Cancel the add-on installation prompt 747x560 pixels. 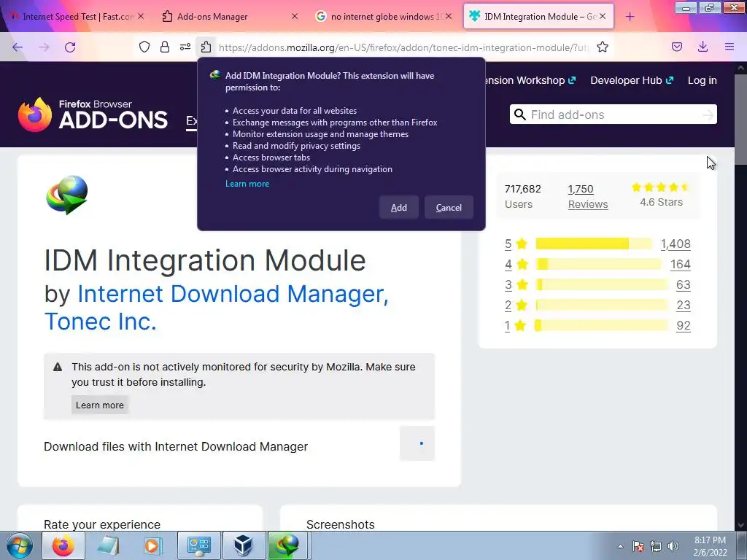449,208
